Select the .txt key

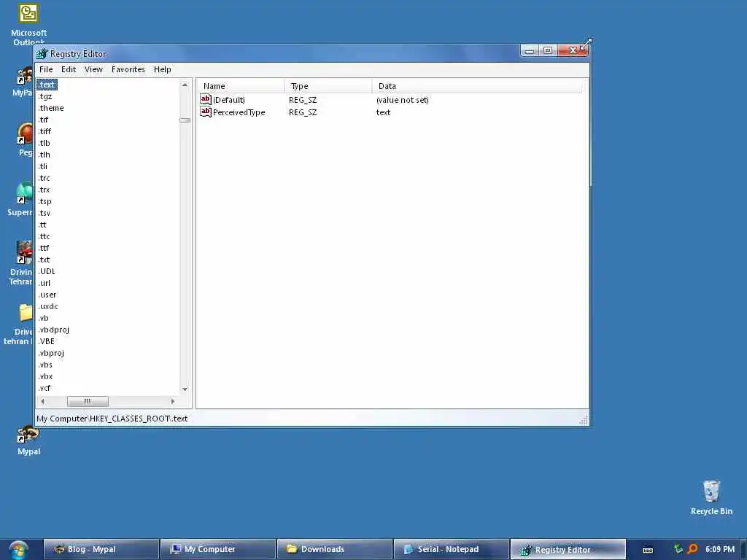coord(43,260)
